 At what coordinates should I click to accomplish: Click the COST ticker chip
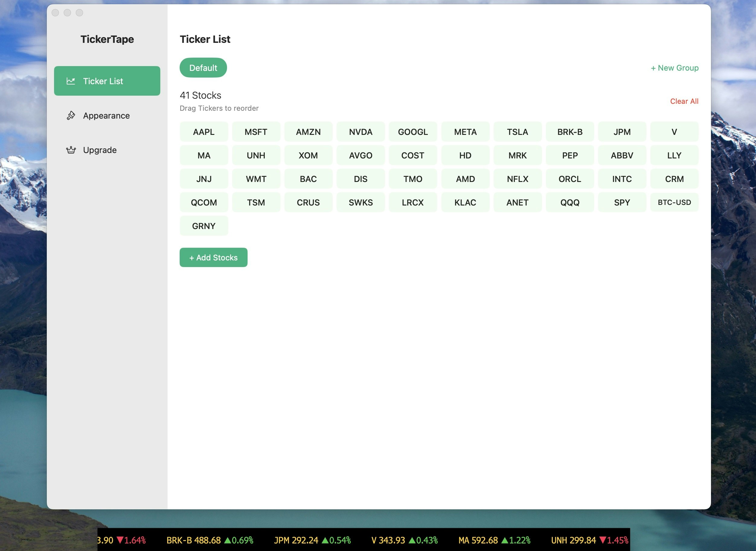pyautogui.click(x=413, y=155)
